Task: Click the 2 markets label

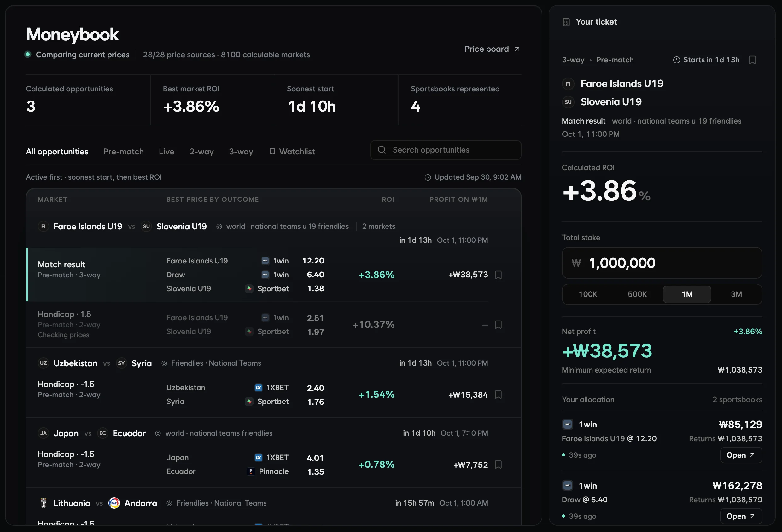Action: tap(379, 227)
